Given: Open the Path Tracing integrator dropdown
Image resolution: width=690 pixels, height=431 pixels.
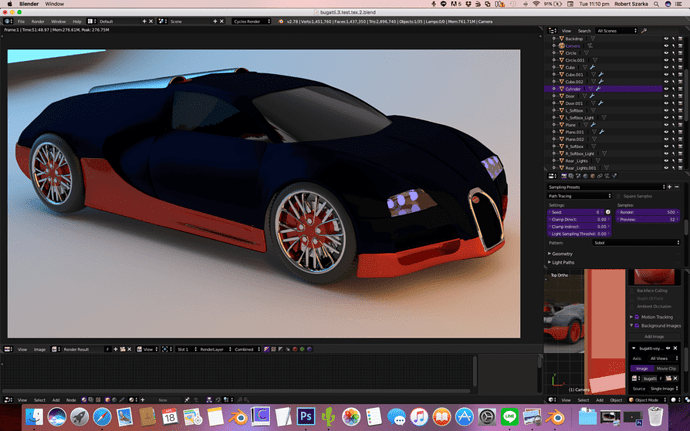Looking at the screenshot, I should pyautogui.click(x=579, y=196).
